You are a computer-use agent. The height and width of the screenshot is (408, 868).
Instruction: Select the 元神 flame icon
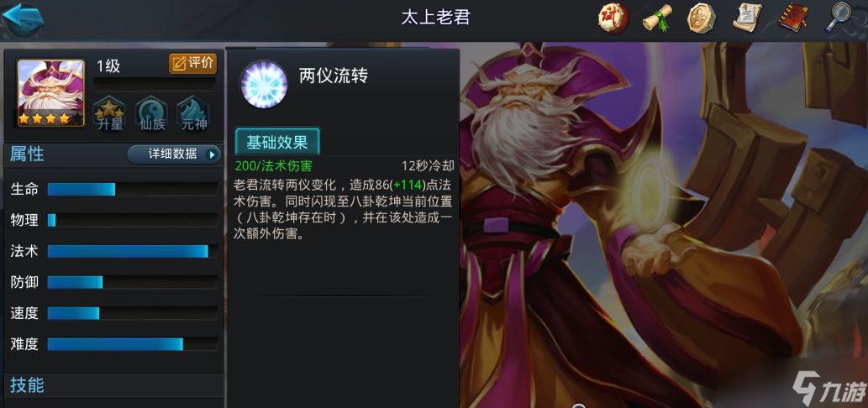coord(194,114)
